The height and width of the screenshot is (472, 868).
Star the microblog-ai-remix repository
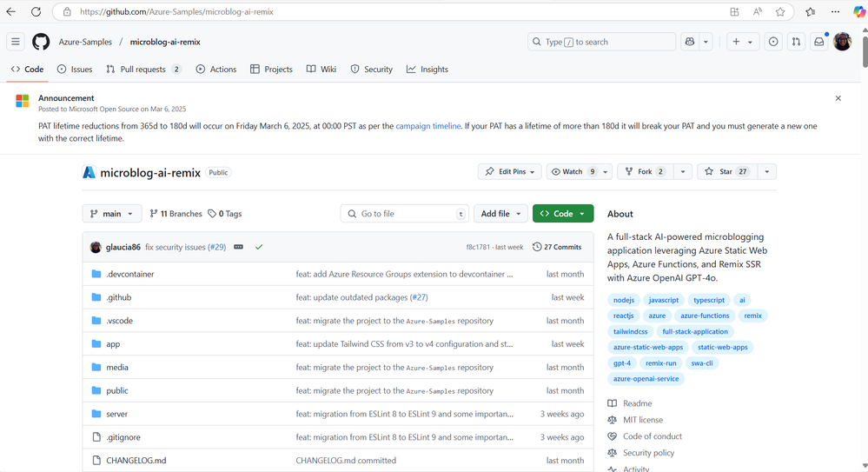click(x=727, y=172)
